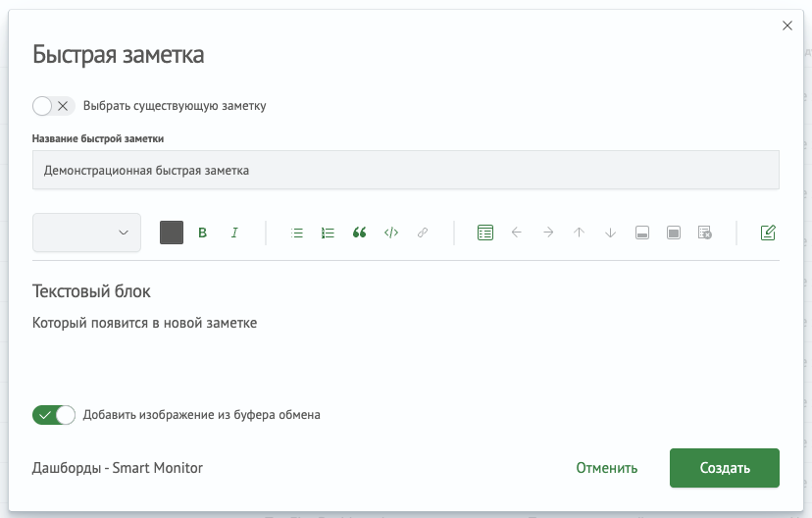
Task: Close the quick note dialog
Action: coord(787,26)
